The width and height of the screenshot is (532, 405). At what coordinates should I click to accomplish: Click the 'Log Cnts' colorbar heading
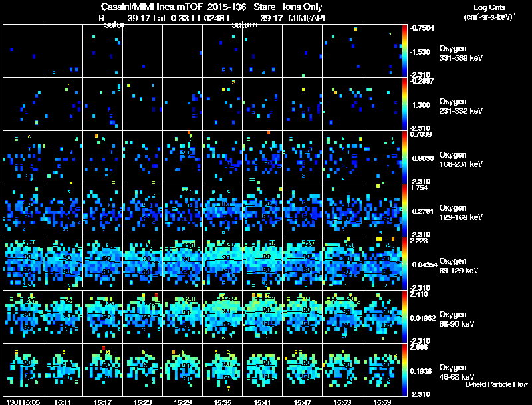pos(489,7)
